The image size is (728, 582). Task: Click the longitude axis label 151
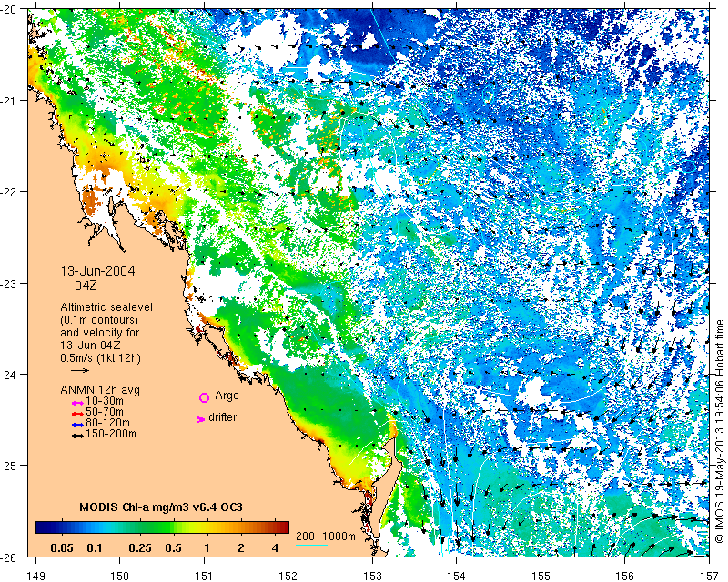(204, 576)
